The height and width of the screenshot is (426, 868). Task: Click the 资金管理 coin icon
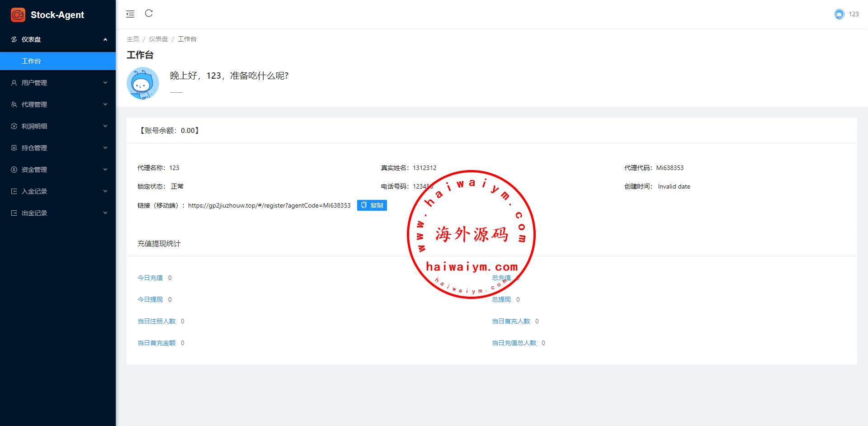coord(14,170)
